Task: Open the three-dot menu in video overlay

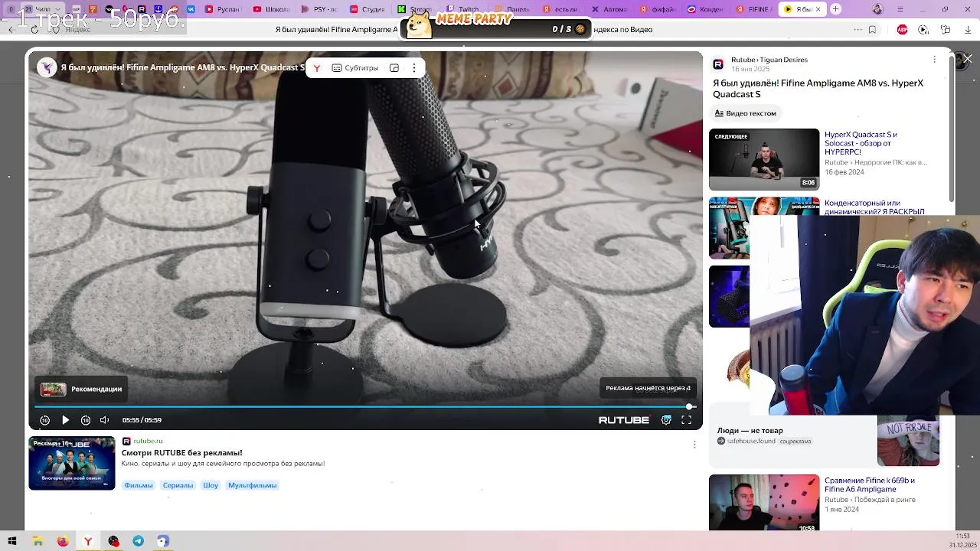Action: (414, 68)
